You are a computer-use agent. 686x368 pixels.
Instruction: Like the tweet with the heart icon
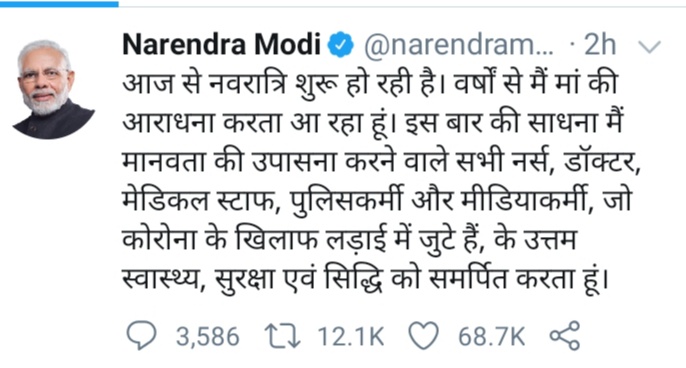[424, 336]
